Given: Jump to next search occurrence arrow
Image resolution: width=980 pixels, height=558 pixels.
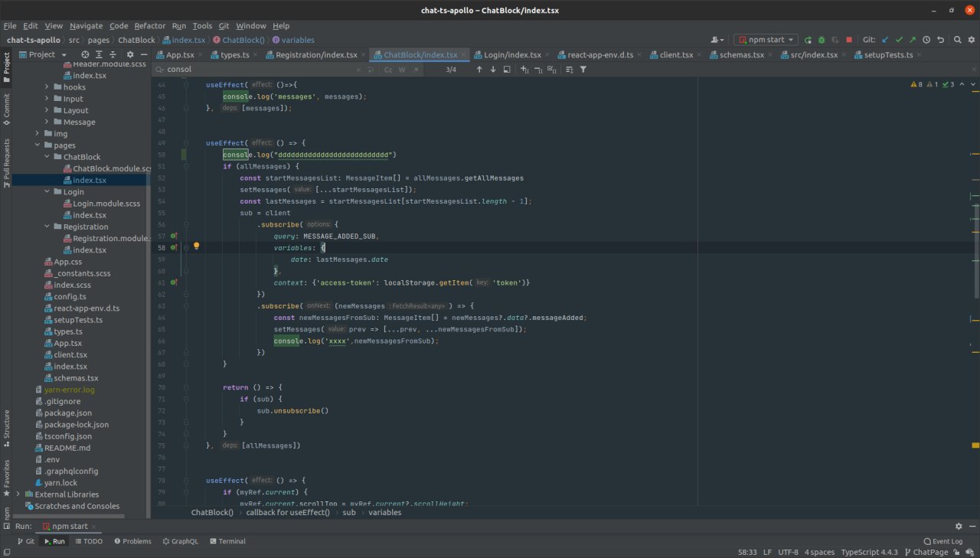Looking at the screenshot, I should (494, 70).
